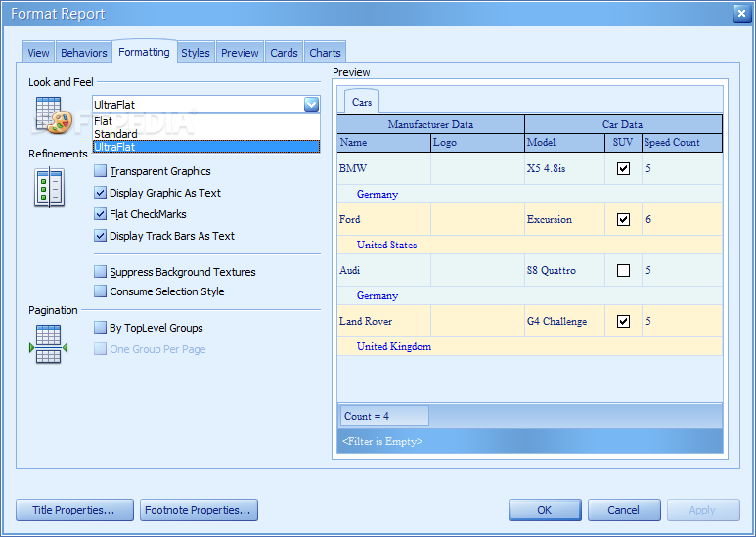Select the Land Rover name cell
This screenshot has height=537, width=756.
[x=383, y=321]
